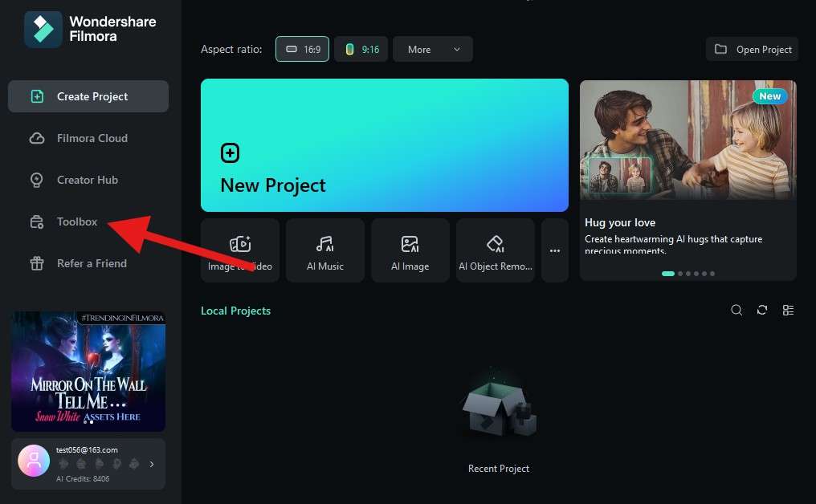Screen dimensions: 816x504
Task: Expand the More aspect ratio dropdown
Action: 433,50
